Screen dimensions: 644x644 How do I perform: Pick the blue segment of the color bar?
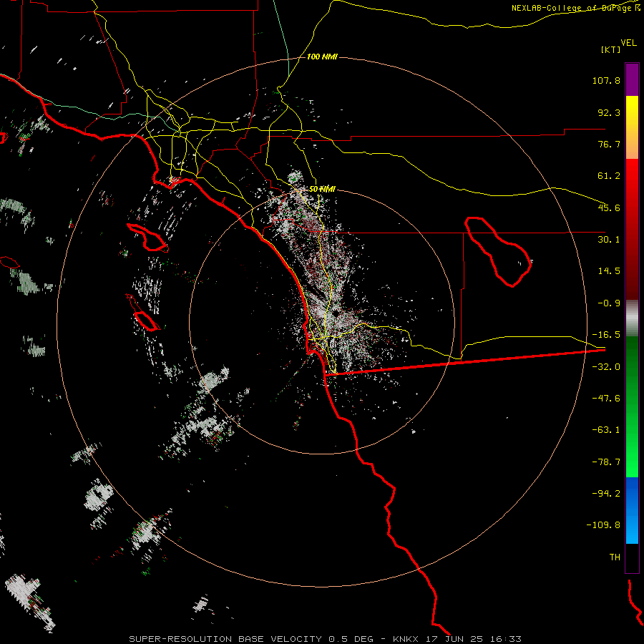coord(632,510)
